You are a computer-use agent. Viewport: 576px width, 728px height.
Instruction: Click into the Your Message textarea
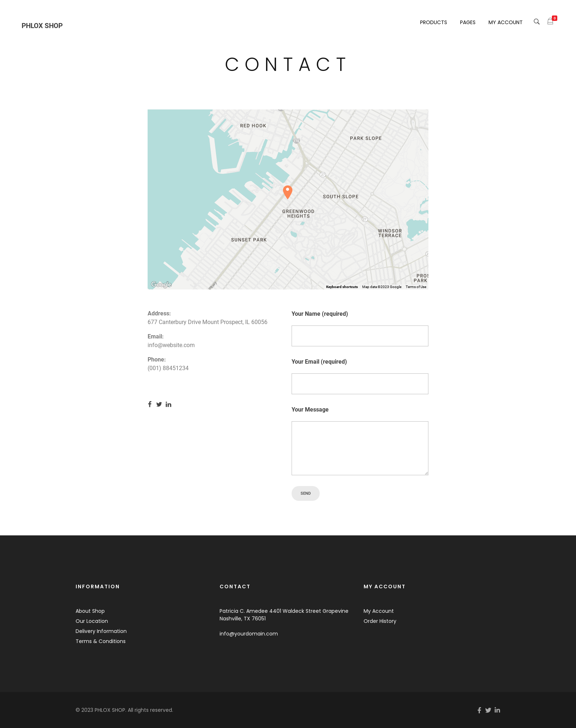coord(360,448)
